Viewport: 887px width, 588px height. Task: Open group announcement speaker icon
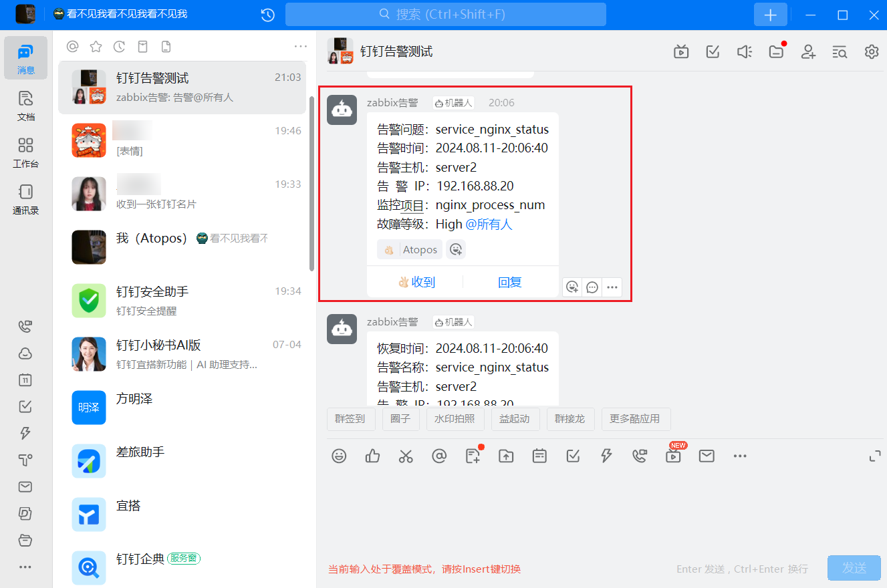point(744,51)
